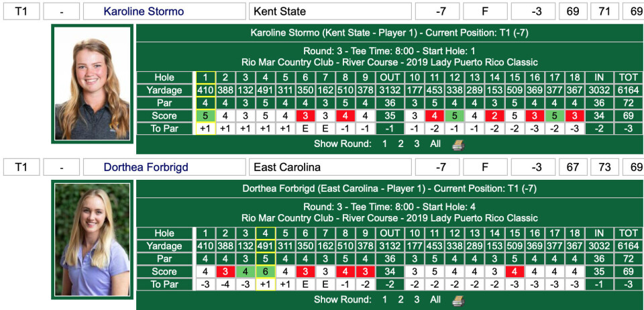Click the East Carolina team cell
644x310 pixels.
330,167
